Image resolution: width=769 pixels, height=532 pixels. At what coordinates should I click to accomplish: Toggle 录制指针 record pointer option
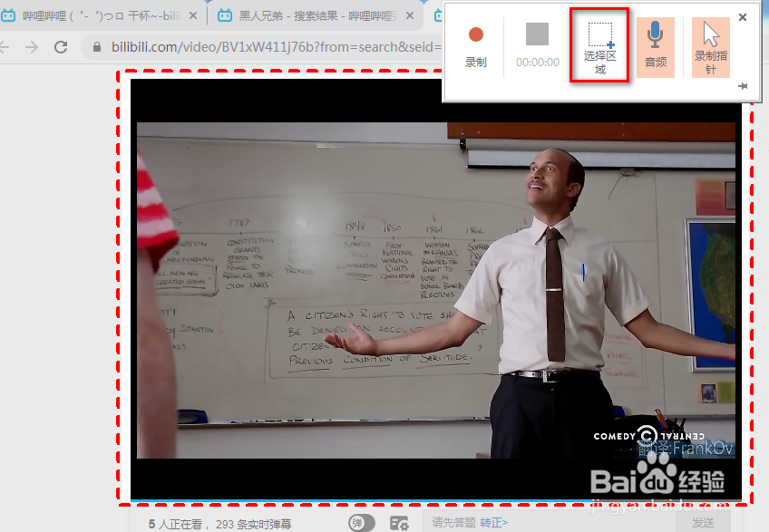point(711,47)
